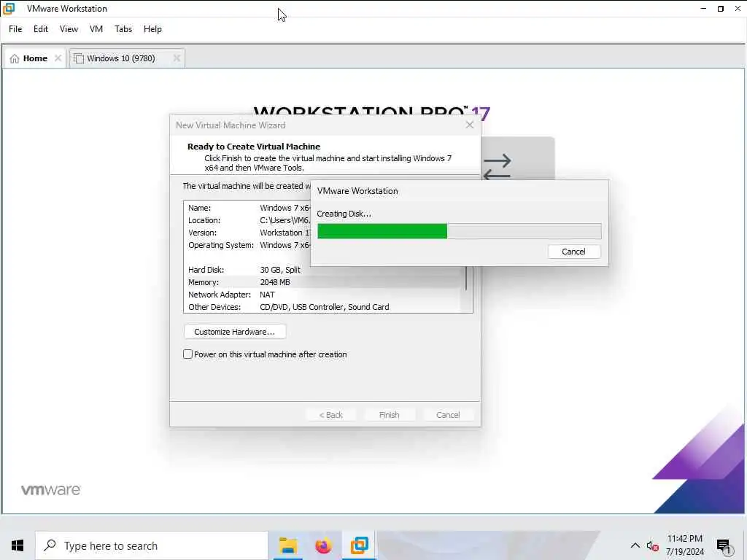Viewport: 747px width, 560px height.
Task: Open the View menu
Action: pos(69,29)
